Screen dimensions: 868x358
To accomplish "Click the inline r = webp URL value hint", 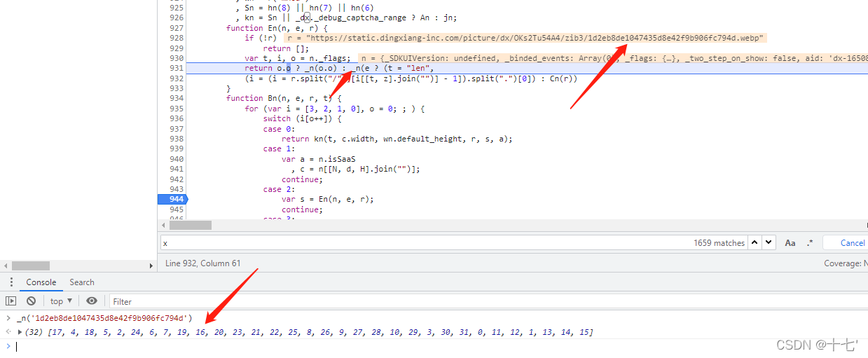I will pyautogui.click(x=525, y=38).
